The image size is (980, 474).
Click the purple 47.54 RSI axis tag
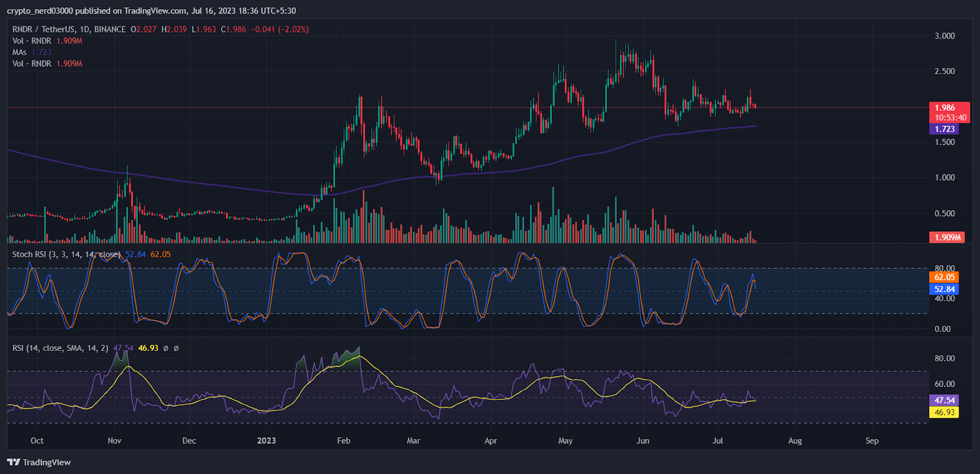point(944,401)
